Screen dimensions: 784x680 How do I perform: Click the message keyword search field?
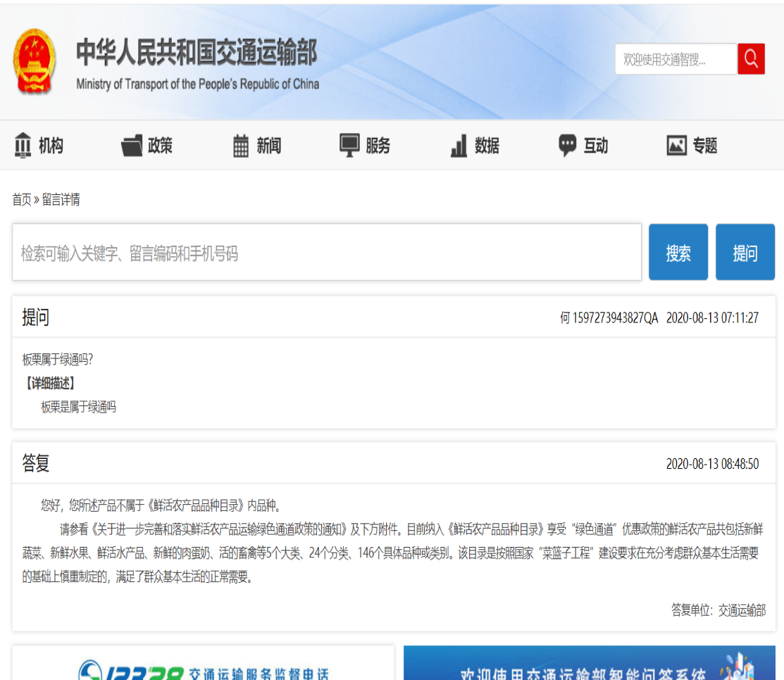(326, 253)
